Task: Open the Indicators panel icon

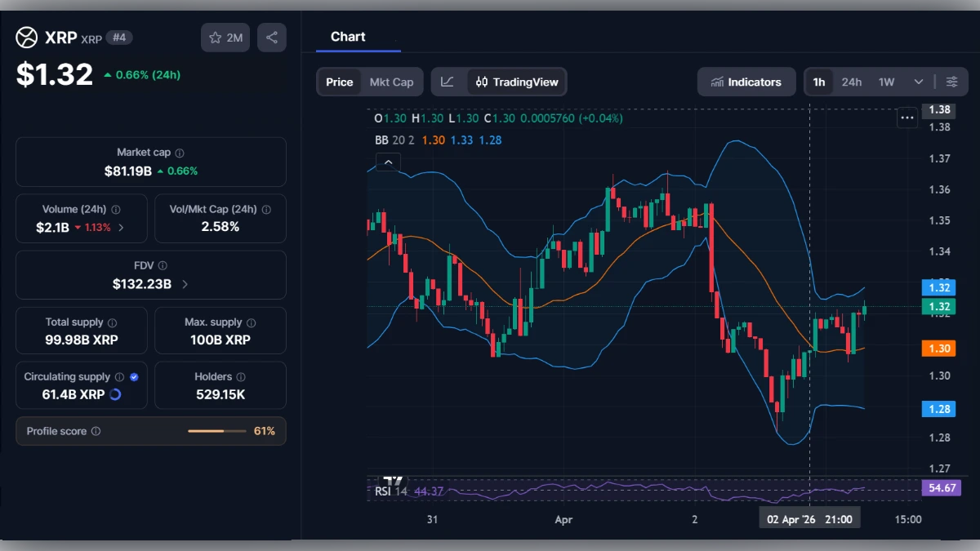Action: point(719,82)
